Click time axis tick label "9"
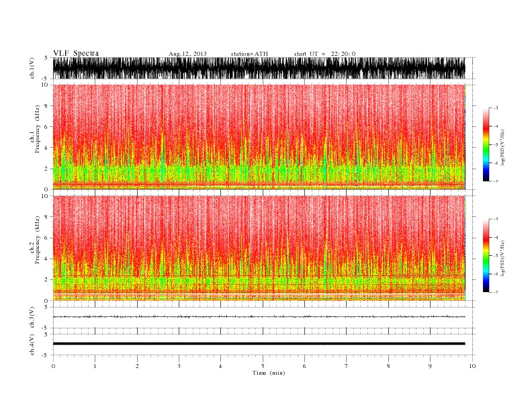532x411 pixels. click(x=430, y=366)
